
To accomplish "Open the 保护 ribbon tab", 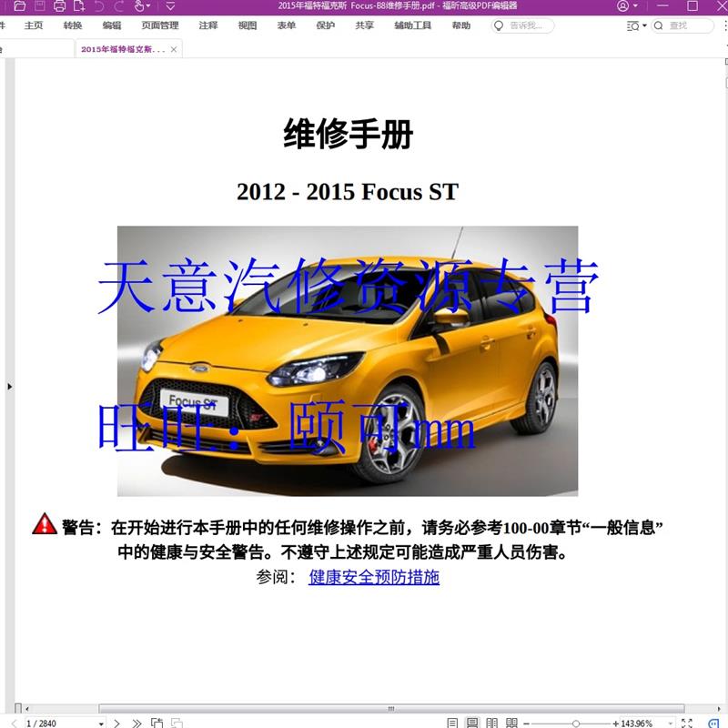I will tap(325, 25).
